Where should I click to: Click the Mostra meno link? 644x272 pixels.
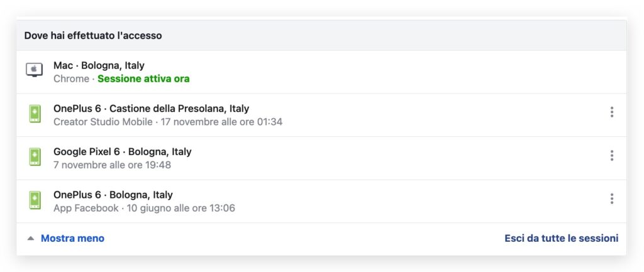[x=72, y=238]
